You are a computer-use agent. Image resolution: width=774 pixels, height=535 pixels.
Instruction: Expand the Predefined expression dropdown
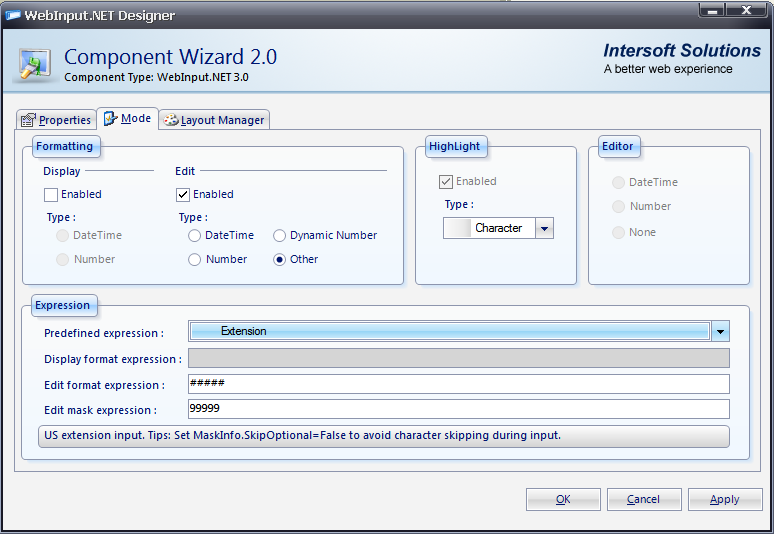720,332
